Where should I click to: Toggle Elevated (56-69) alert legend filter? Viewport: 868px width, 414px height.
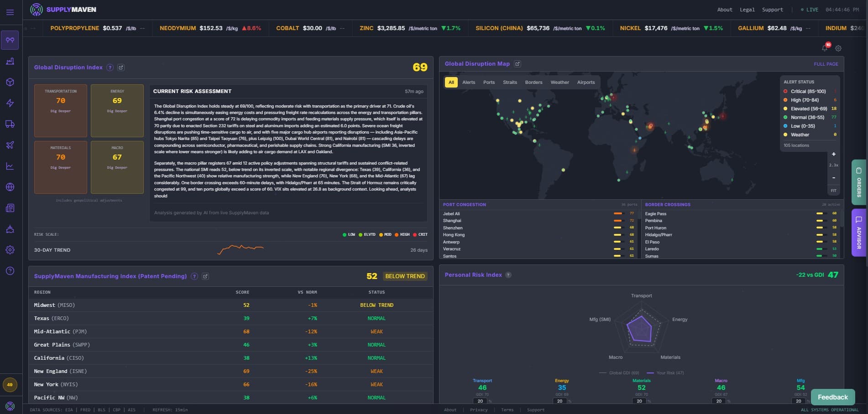click(x=810, y=109)
